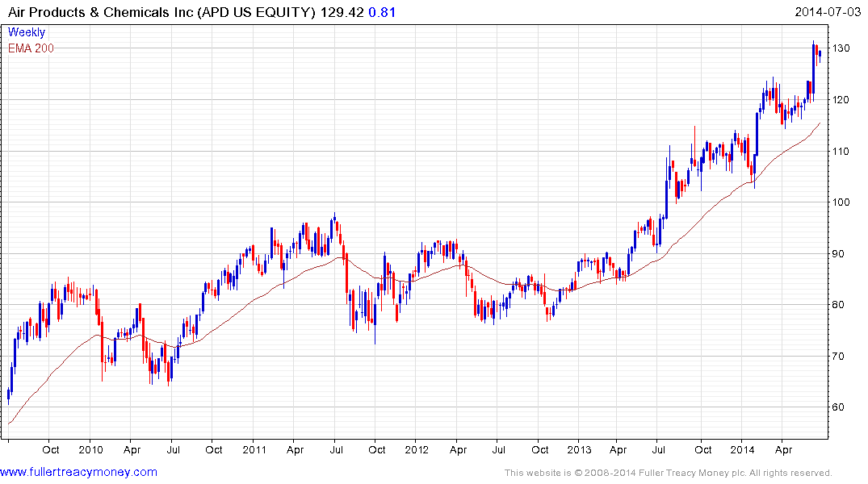Click the 90 price axis label
The width and height of the screenshot is (868, 484).
(841, 253)
